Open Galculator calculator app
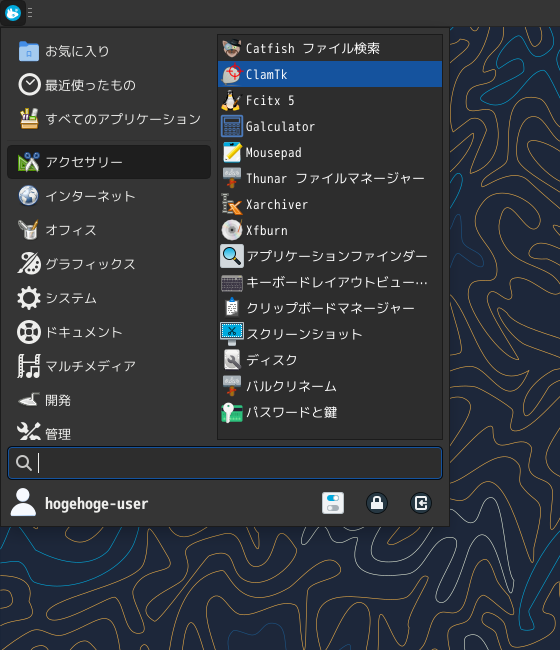 point(330,126)
